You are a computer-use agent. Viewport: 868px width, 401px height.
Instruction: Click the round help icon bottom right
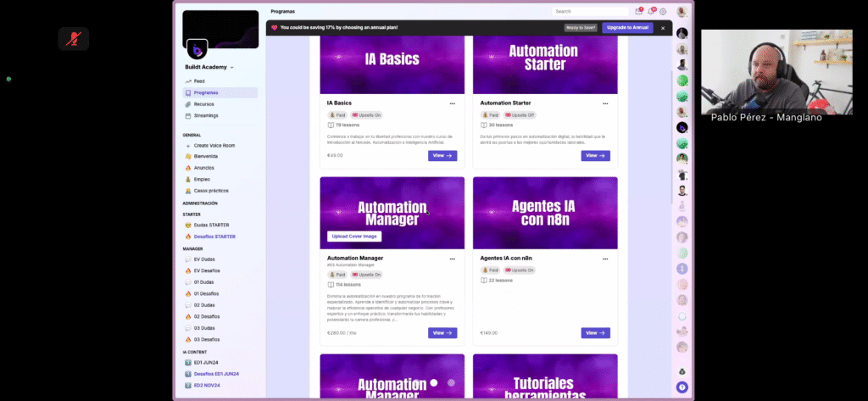[x=682, y=387]
